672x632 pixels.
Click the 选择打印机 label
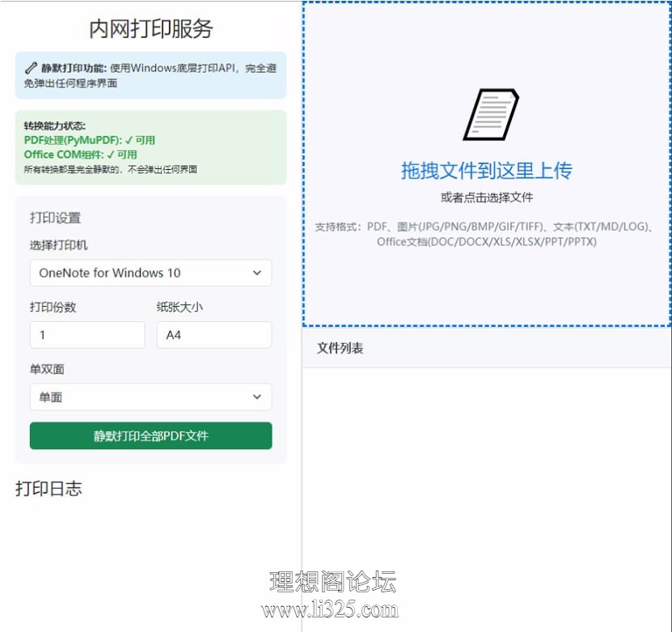pos(58,245)
